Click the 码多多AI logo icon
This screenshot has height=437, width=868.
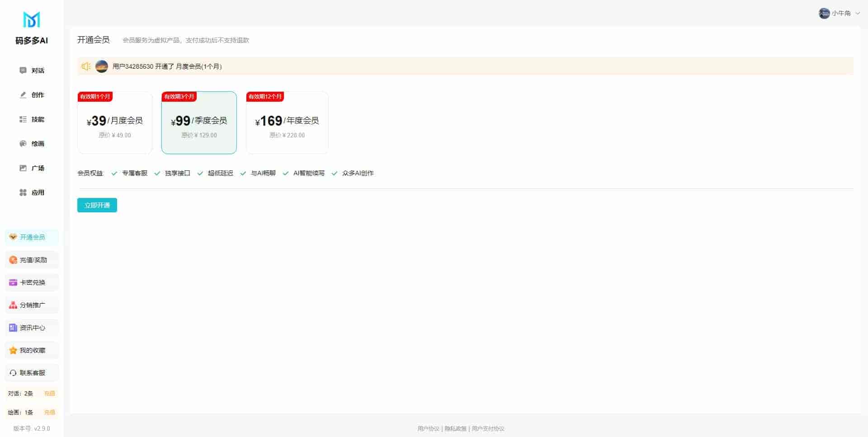pyautogui.click(x=32, y=20)
